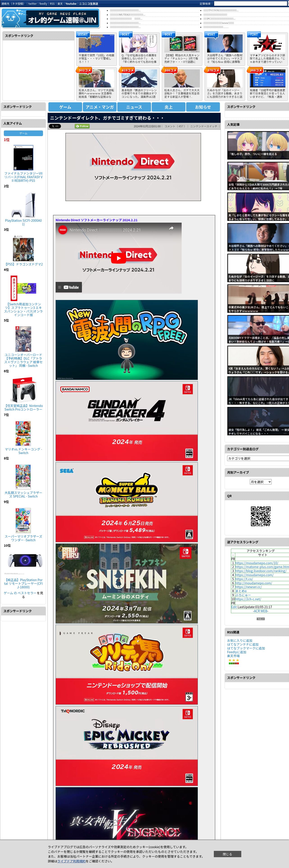Viewport: 289px width, 868px height.
Task: Click the Snufkin ムーミン谷のメロディ image
Action: (x=126, y=584)
